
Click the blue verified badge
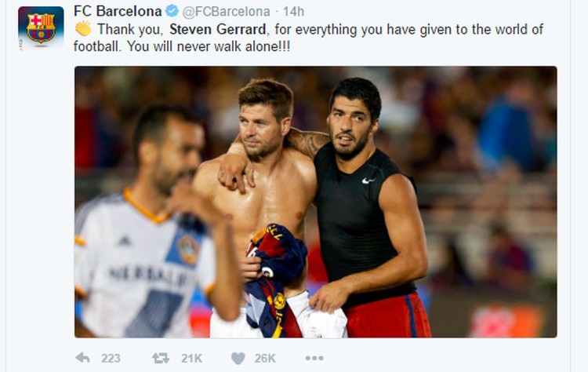click(x=172, y=11)
